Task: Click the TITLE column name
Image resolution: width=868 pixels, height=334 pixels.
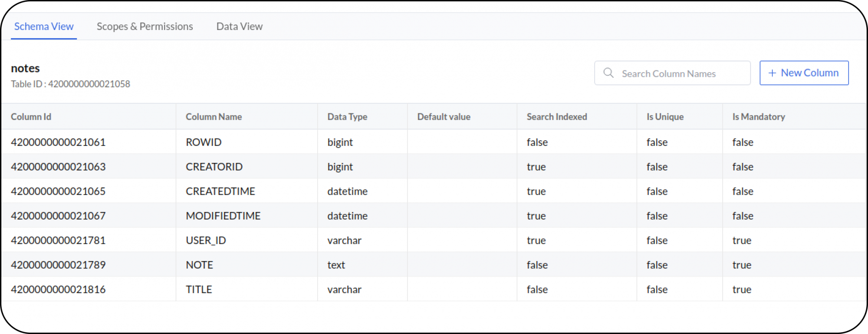Action: (199, 290)
